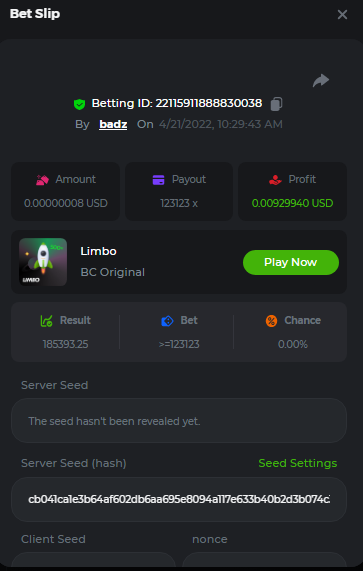Copy the Betting ID with copy icon
Image resolution: width=363 pixels, height=571 pixels.
(276, 104)
